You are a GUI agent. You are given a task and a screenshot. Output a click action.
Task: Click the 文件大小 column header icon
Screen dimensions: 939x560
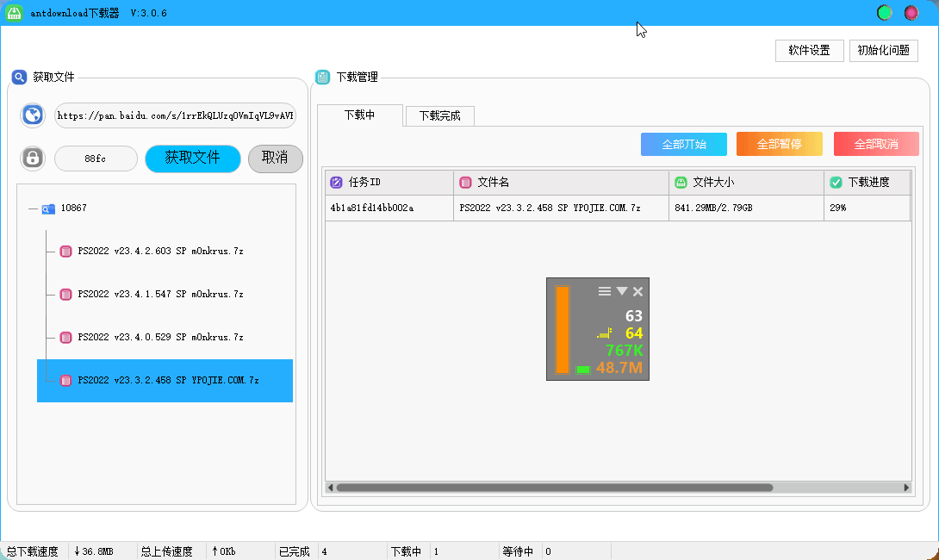click(x=681, y=183)
